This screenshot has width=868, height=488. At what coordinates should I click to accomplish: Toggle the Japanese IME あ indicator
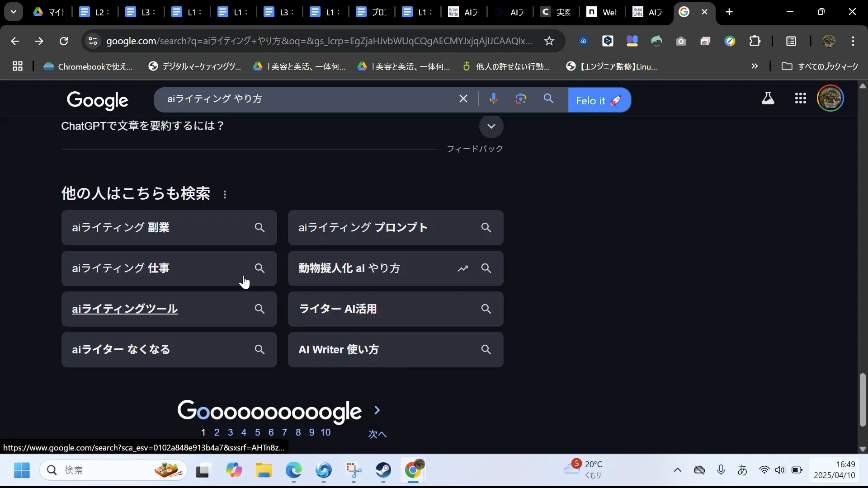click(742, 470)
